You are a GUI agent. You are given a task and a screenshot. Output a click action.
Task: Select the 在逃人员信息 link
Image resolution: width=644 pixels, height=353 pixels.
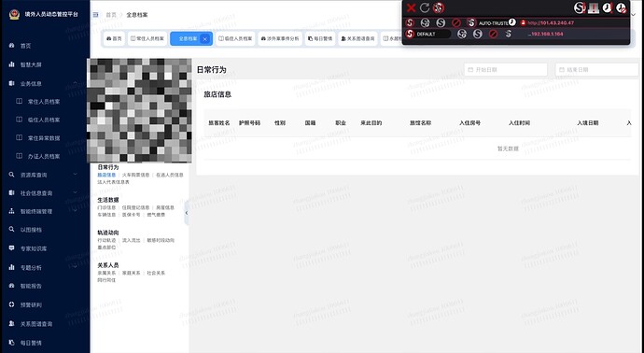(x=170, y=175)
